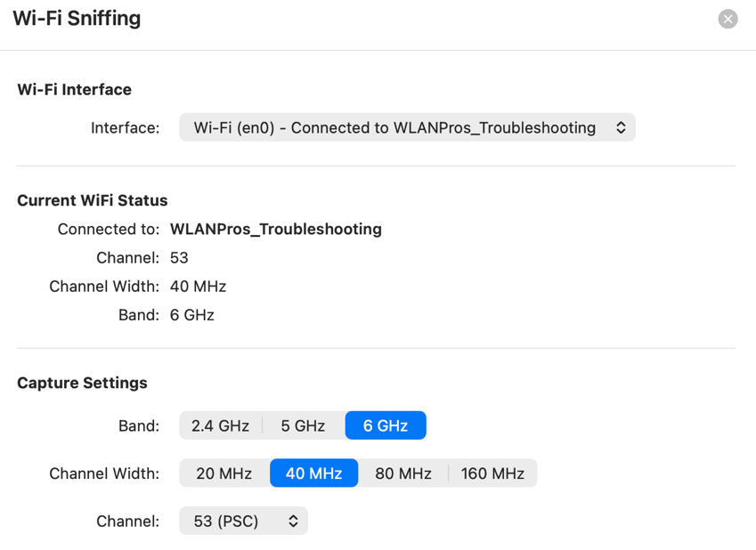Viewport: 756px width, 550px height.
Task: Pick 80 MHz channel width
Action: pos(403,473)
